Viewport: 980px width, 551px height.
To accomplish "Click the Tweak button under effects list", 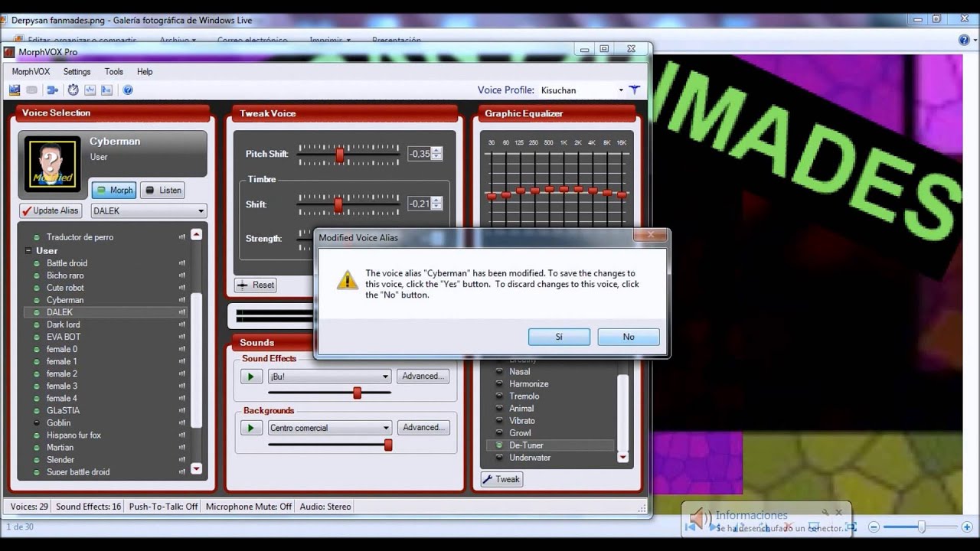I will 501,479.
